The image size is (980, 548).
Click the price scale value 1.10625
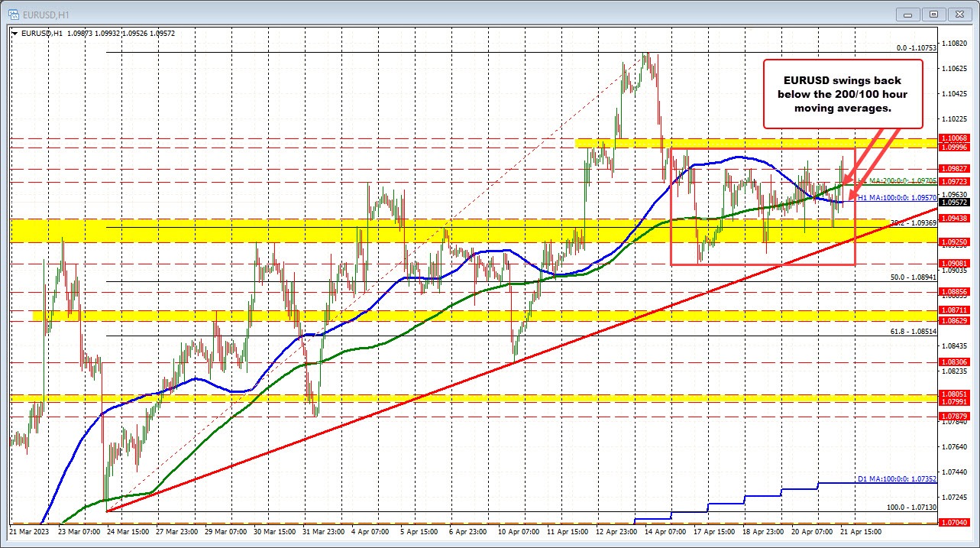pos(956,69)
